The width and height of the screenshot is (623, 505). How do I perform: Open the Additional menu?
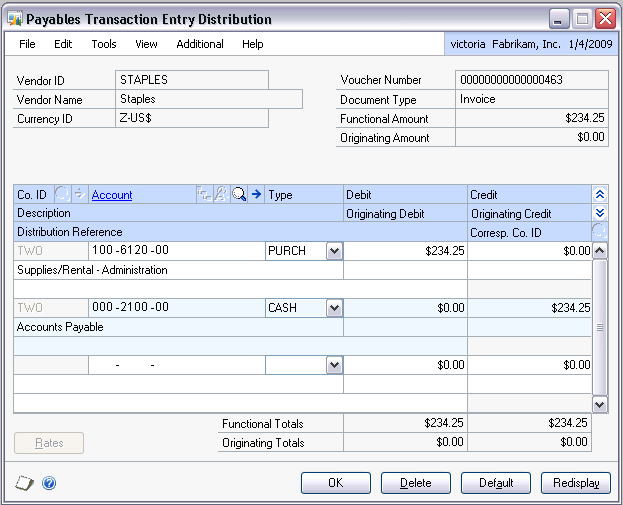200,44
